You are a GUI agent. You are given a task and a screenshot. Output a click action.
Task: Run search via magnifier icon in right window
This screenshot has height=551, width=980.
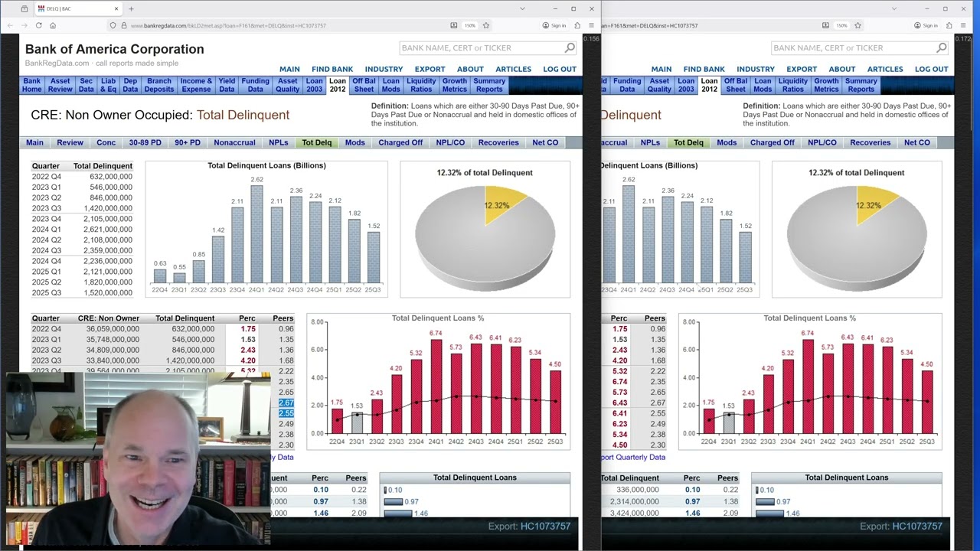click(942, 47)
